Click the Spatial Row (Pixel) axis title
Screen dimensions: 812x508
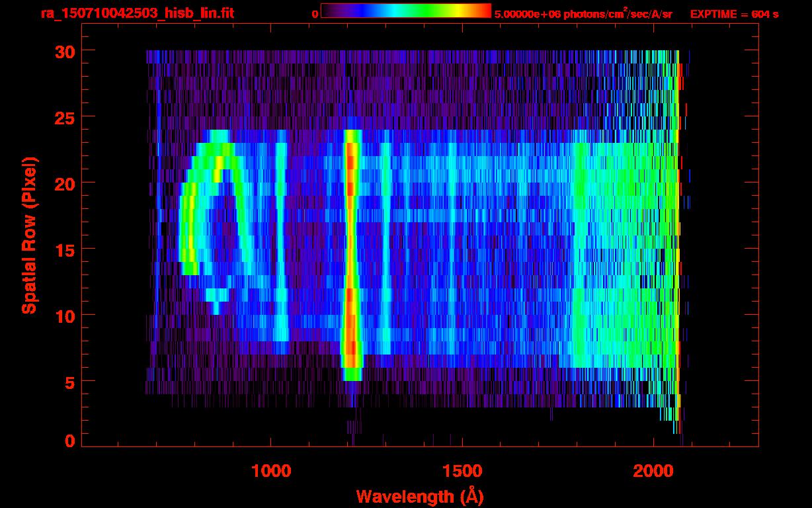[x=29, y=235]
